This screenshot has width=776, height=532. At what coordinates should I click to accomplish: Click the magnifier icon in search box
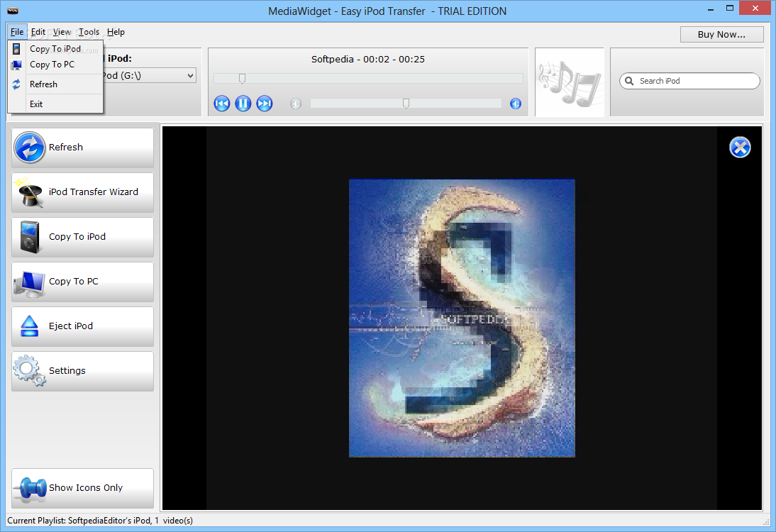[629, 81]
